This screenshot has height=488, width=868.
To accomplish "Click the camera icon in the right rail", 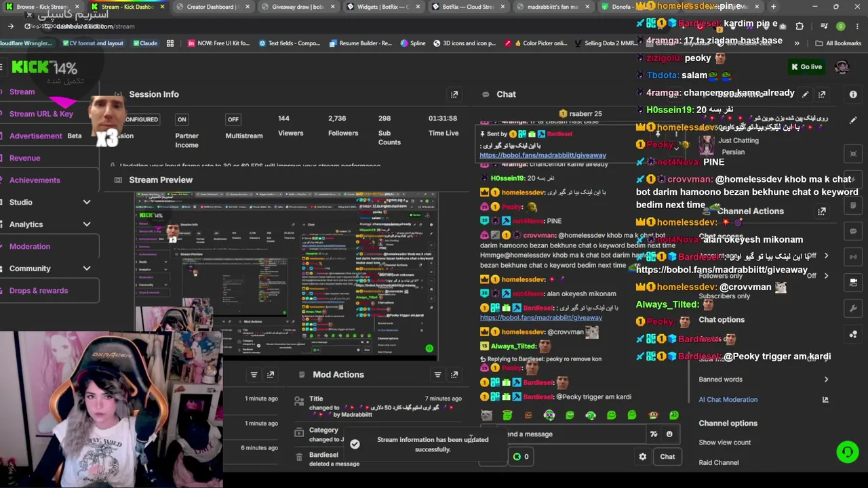I will [x=853, y=283].
